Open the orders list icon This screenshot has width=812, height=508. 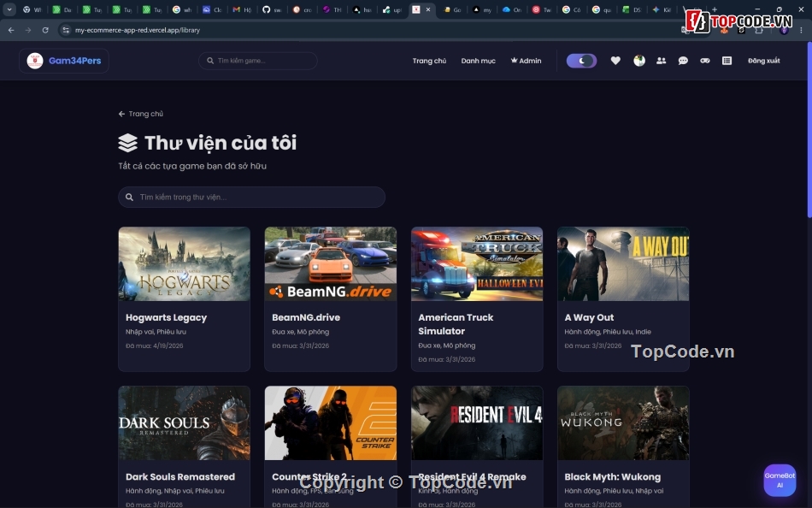727,61
